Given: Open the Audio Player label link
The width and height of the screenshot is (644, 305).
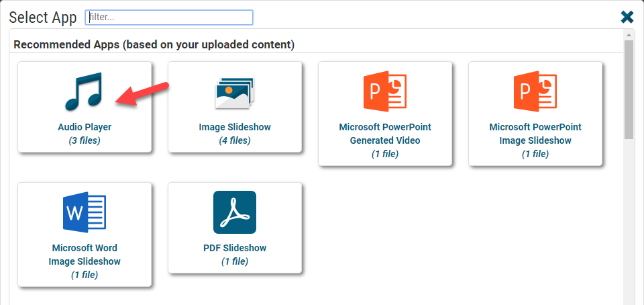Looking at the screenshot, I should pos(85,127).
